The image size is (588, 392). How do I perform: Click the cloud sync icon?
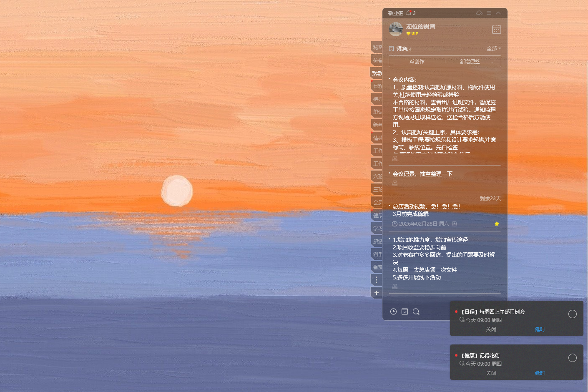pyautogui.click(x=480, y=13)
